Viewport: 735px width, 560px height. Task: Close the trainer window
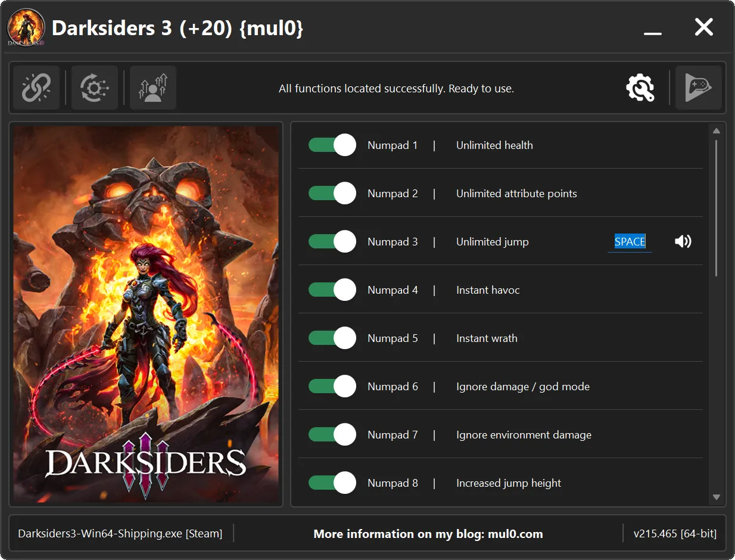(704, 27)
